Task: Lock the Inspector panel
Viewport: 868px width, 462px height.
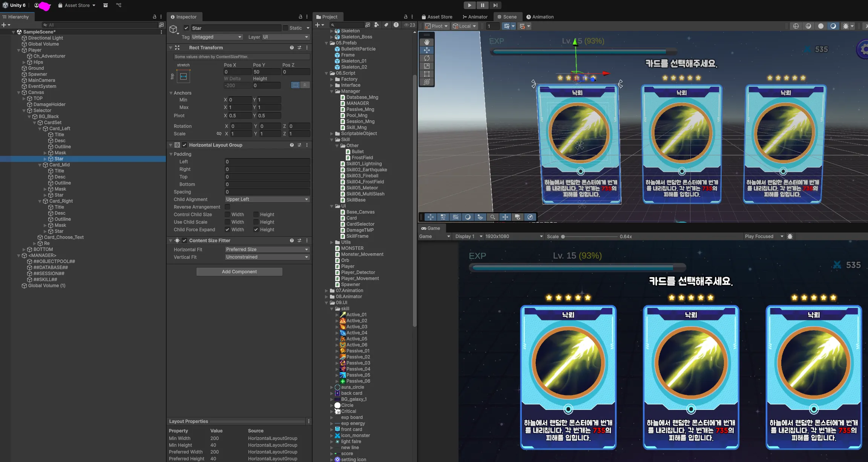Action: pos(301,17)
